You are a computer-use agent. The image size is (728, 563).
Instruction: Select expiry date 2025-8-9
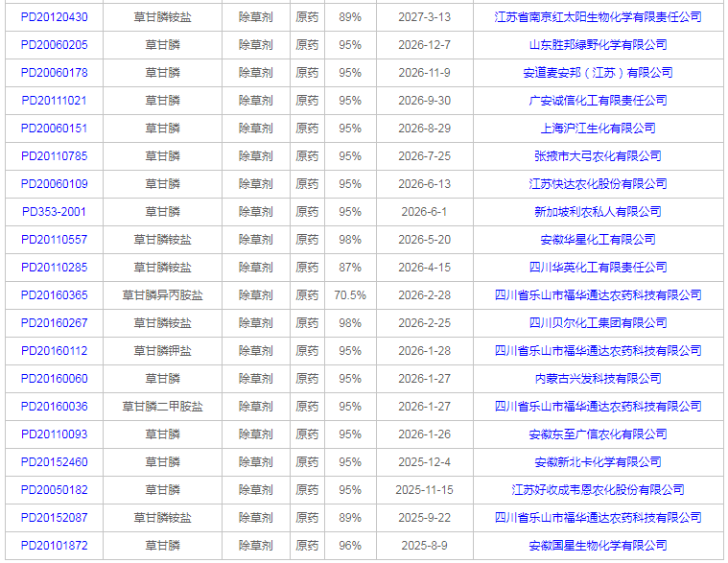point(424,547)
